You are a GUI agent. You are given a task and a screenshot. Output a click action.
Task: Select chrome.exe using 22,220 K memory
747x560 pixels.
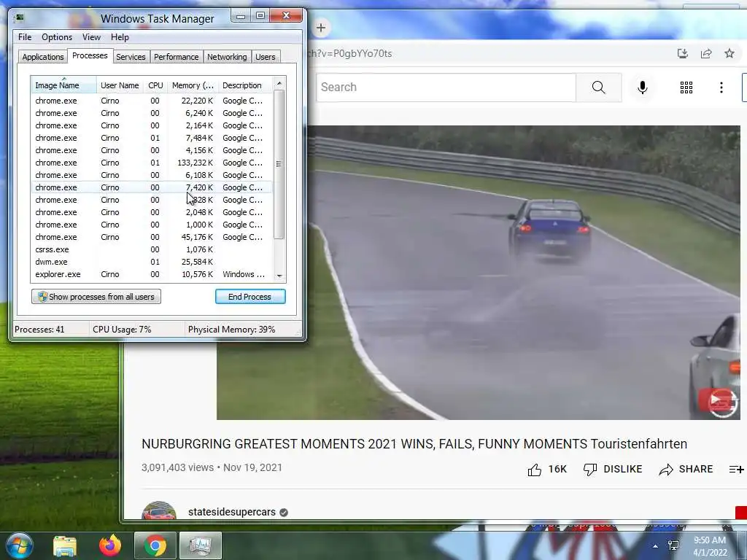[152, 101]
